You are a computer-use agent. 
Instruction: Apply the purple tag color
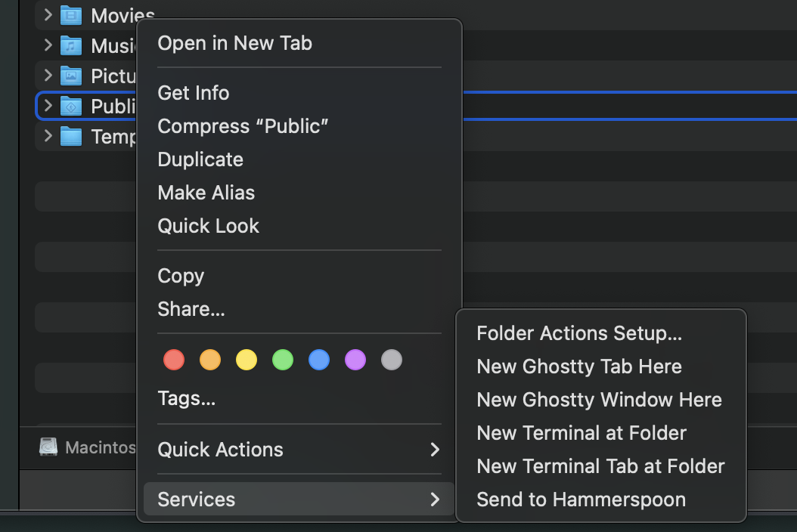(x=355, y=360)
